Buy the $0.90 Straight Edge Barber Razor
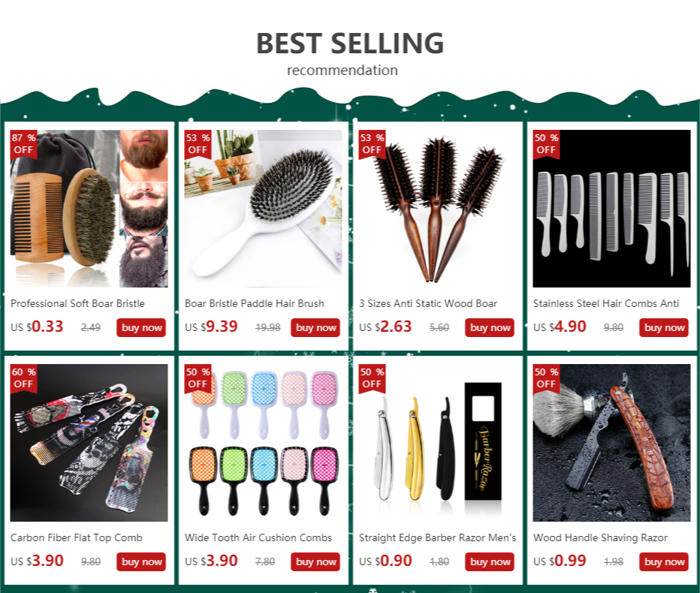The image size is (700, 593). click(x=489, y=561)
